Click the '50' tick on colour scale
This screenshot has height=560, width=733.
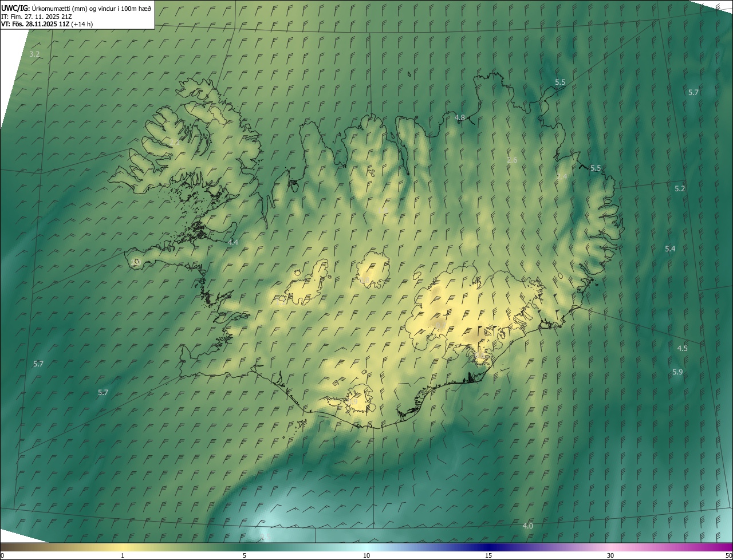point(728,555)
